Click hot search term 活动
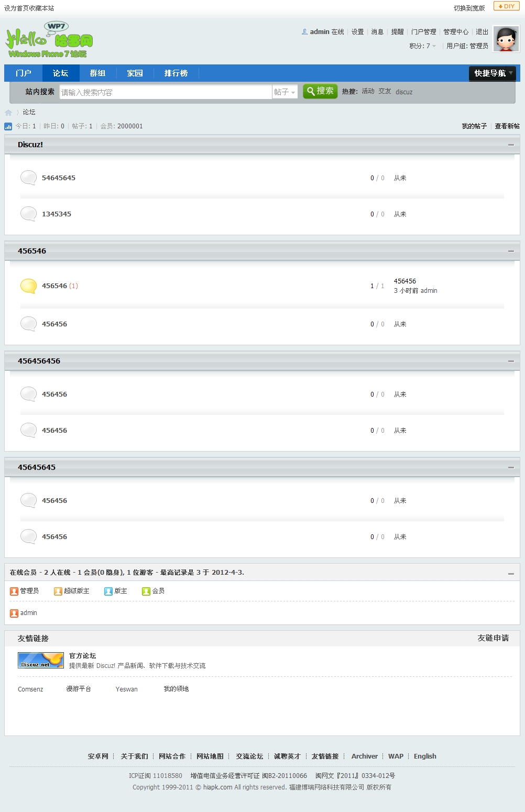 pyautogui.click(x=368, y=91)
